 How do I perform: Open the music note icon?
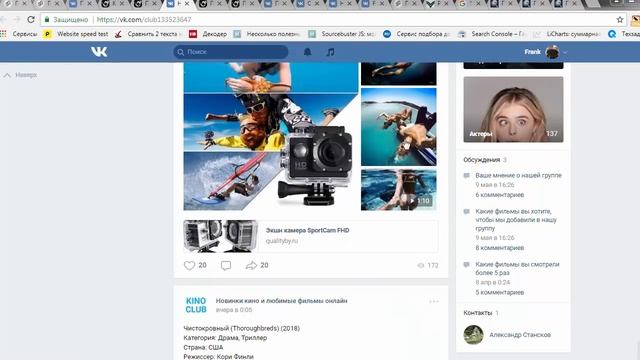(x=331, y=52)
